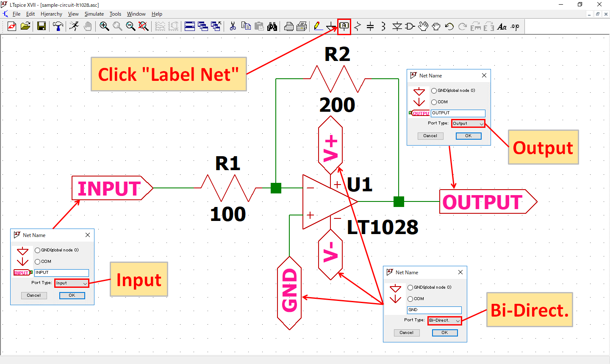Image resolution: width=610 pixels, height=364 pixels.
Task: Place a diode from the toolbar
Action: click(397, 26)
